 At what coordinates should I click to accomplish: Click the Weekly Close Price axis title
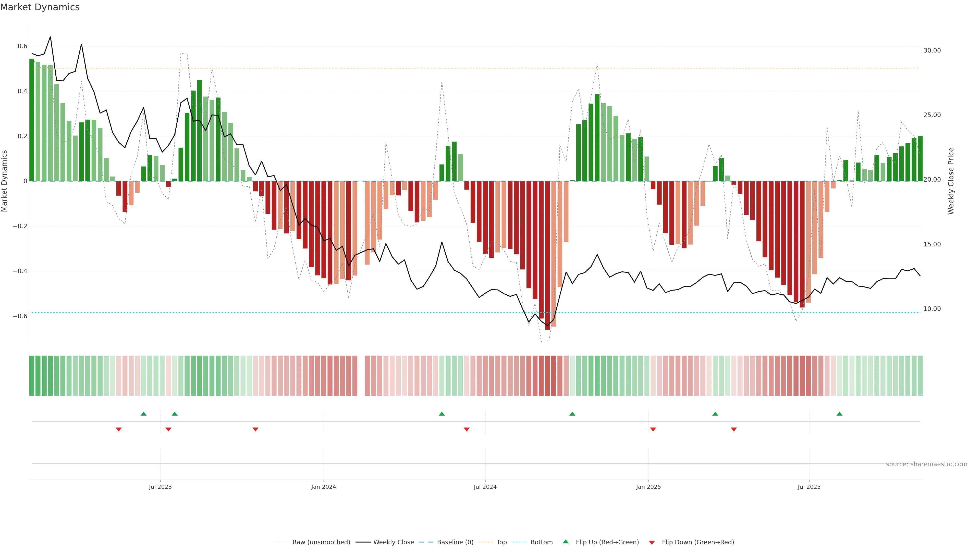(951, 181)
